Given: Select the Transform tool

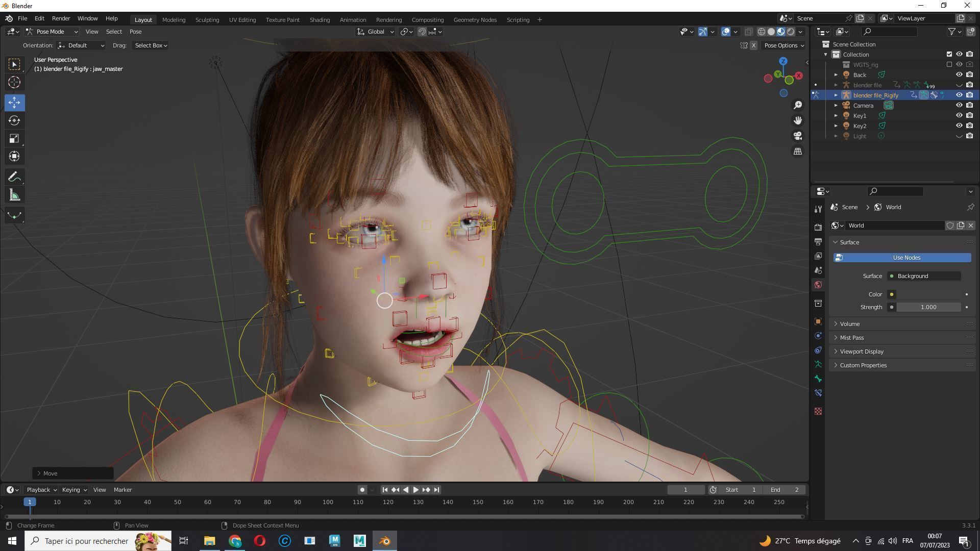Looking at the screenshot, I should coord(14,156).
